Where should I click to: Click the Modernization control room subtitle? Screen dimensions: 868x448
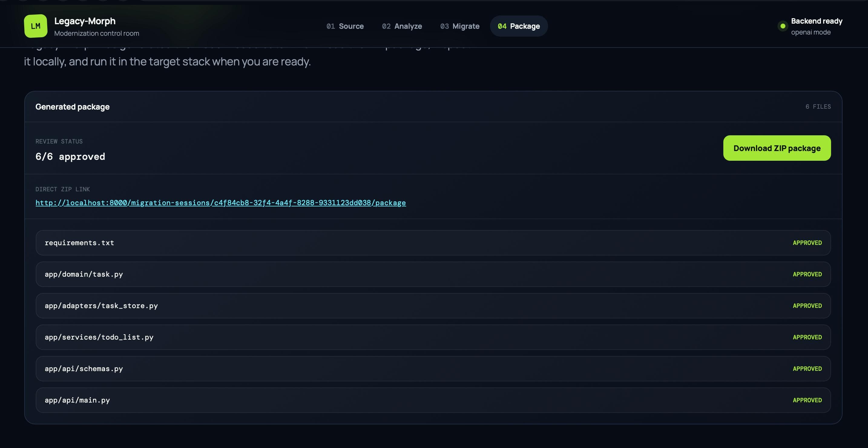(97, 33)
